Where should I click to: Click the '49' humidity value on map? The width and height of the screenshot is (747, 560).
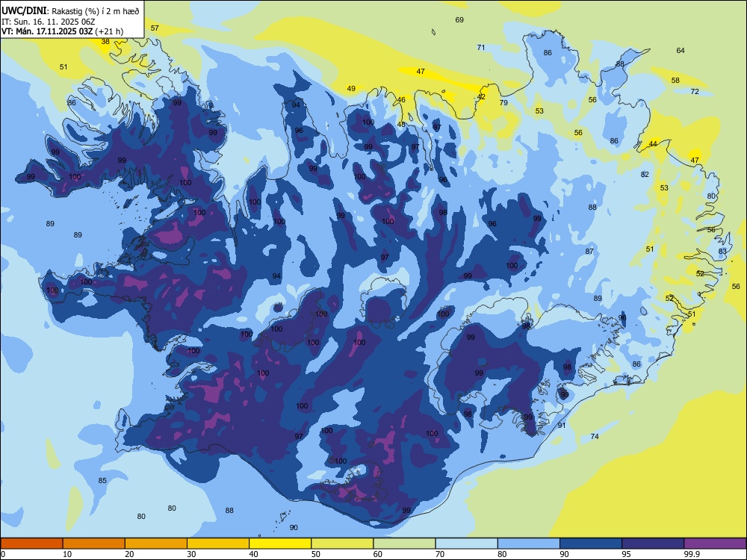click(x=351, y=89)
